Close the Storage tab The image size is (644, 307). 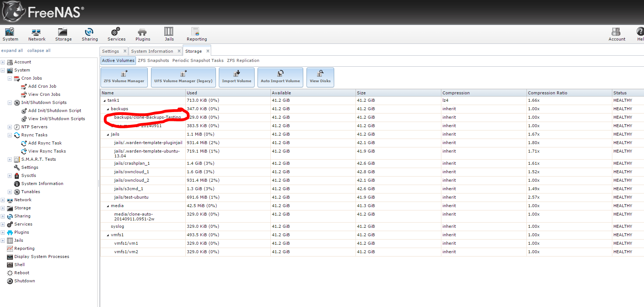[x=208, y=51]
